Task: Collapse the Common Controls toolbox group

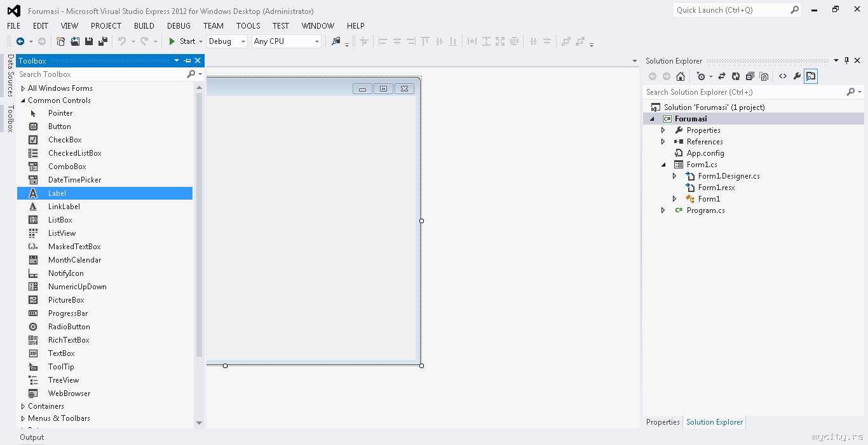Action: (23, 100)
